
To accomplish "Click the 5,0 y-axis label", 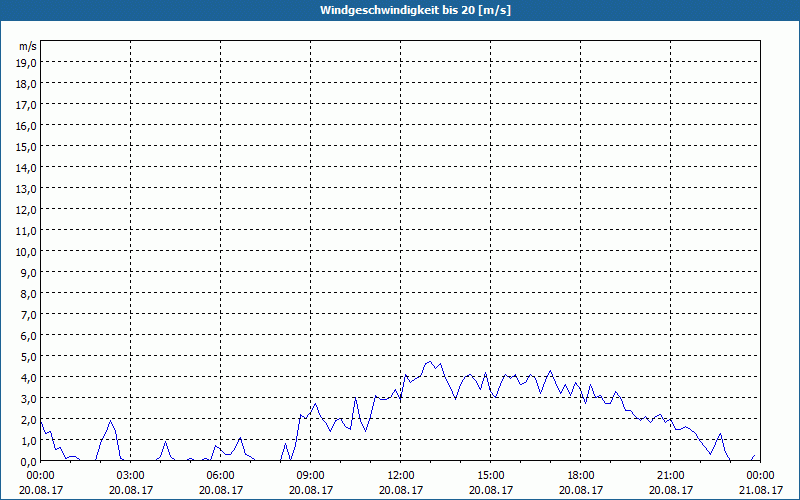I will (30, 357).
